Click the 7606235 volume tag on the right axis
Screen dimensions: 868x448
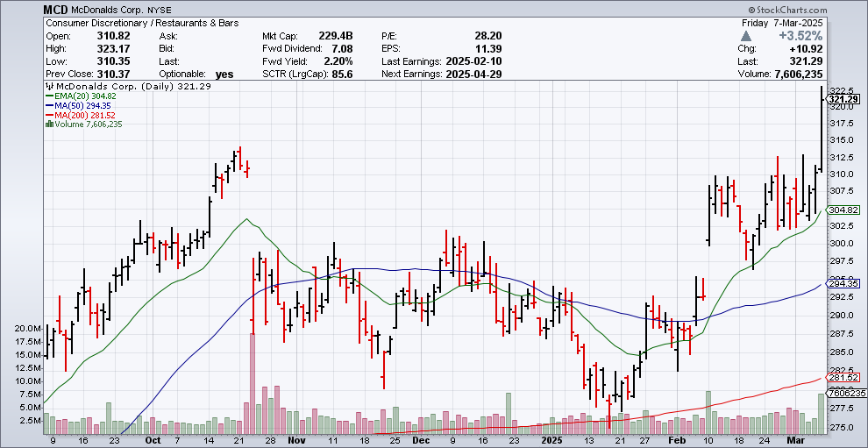(845, 393)
